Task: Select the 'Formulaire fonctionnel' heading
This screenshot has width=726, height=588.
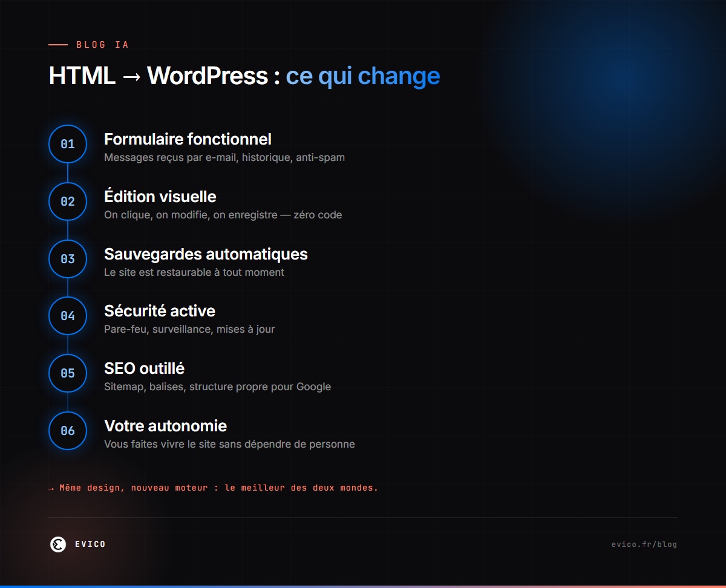Action: point(188,139)
